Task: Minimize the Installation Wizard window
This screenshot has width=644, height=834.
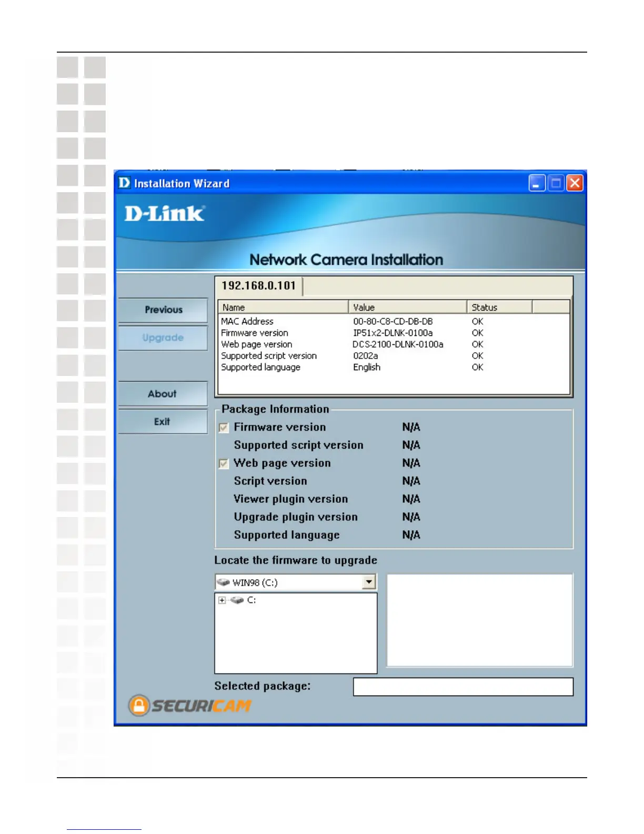Action: click(537, 183)
